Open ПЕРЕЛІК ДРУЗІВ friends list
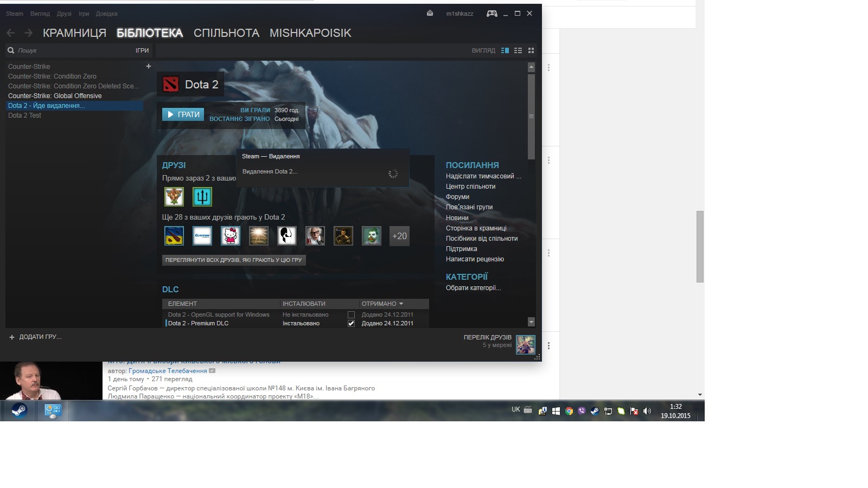The width and height of the screenshot is (868, 488). tap(487, 337)
